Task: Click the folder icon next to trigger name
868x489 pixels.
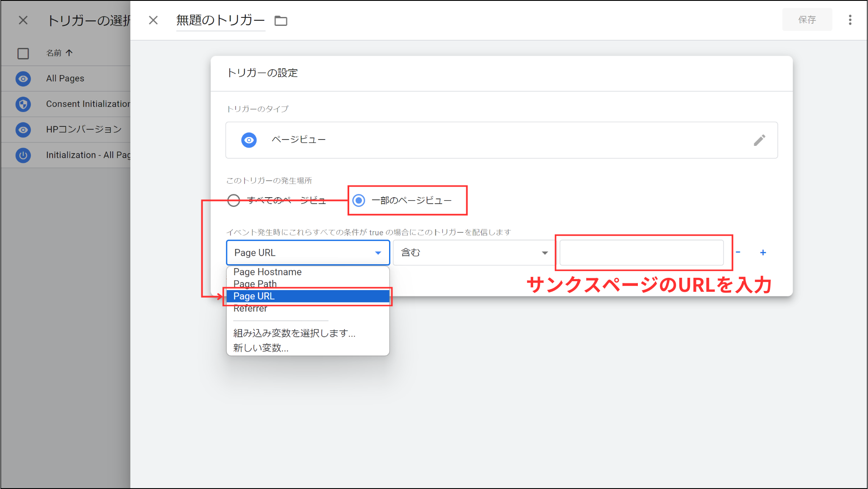Action: tap(281, 20)
